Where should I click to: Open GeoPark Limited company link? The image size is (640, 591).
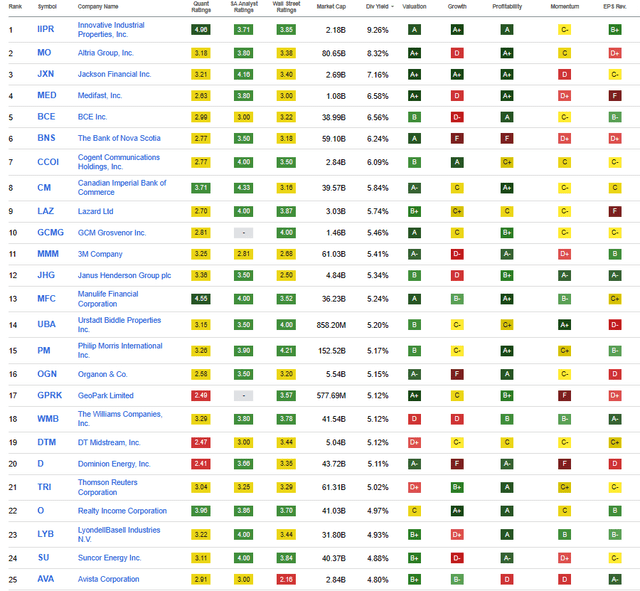106,395
